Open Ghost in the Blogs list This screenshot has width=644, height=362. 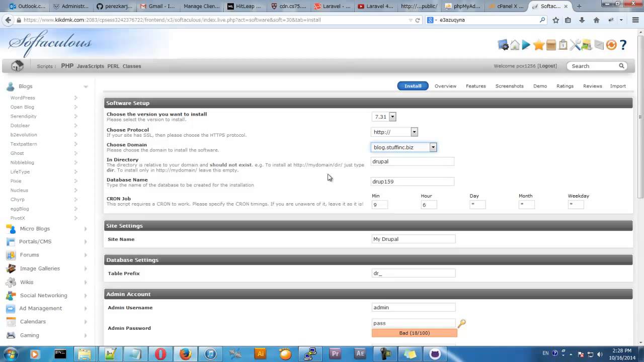click(x=17, y=153)
